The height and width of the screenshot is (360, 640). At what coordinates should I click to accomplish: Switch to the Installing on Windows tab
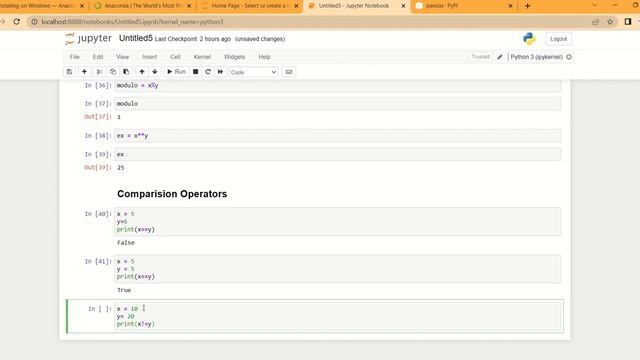coord(41,6)
